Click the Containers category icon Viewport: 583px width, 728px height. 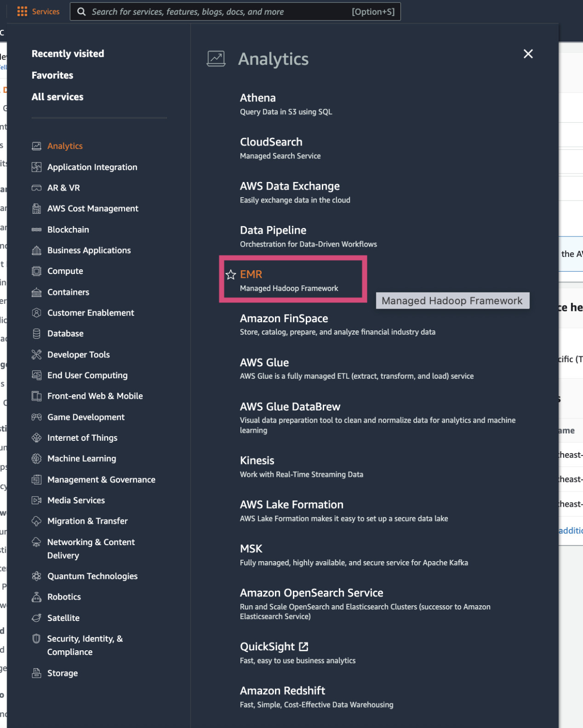click(37, 292)
